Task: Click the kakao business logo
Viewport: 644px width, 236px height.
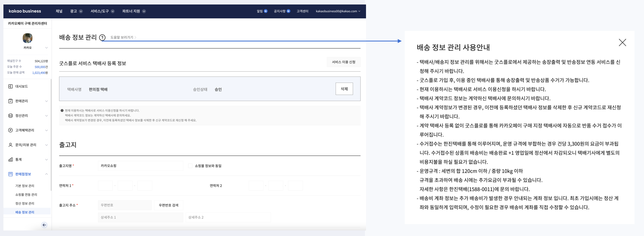Action: point(25,11)
